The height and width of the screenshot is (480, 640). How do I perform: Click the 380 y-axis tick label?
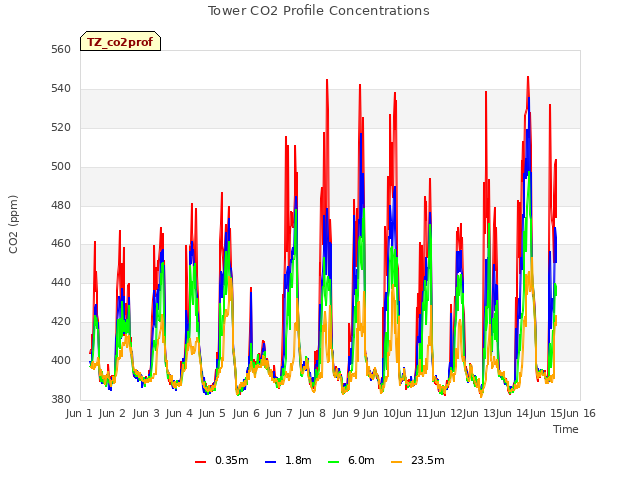click(x=61, y=400)
